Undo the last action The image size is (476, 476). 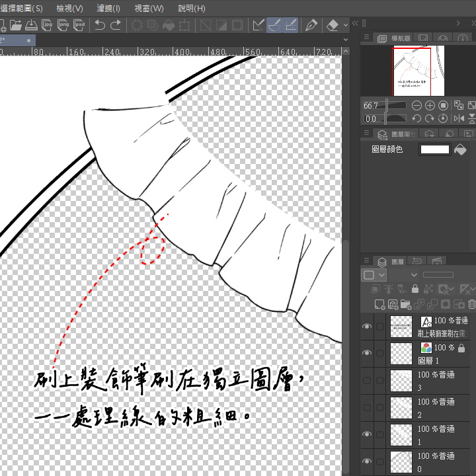100,25
